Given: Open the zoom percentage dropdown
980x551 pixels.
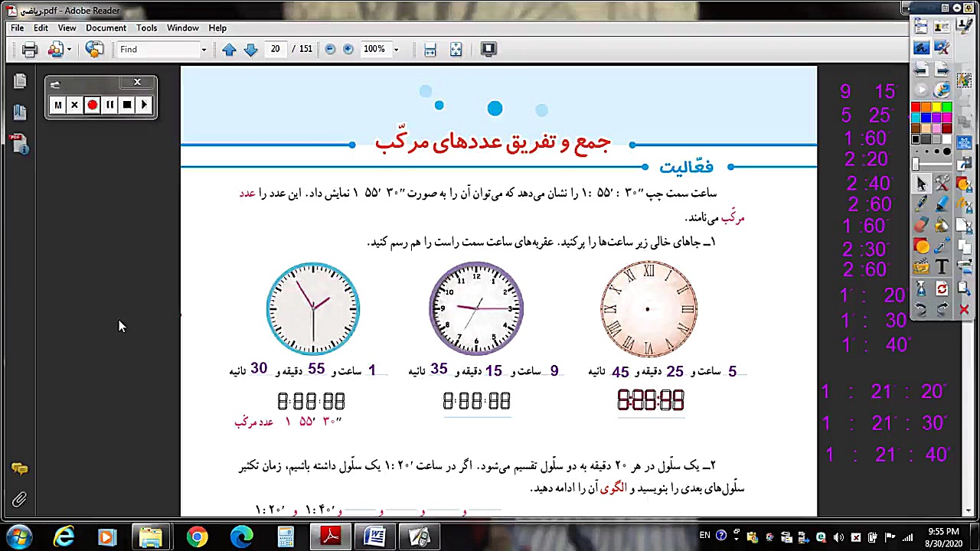Looking at the screenshot, I should click(x=396, y=50).
